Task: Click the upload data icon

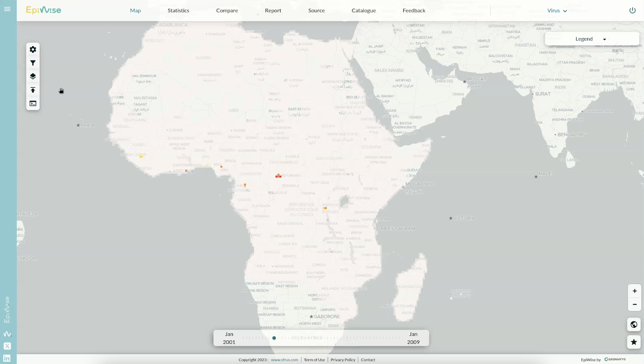Action: pyautogui.click(x=33, y=90)
